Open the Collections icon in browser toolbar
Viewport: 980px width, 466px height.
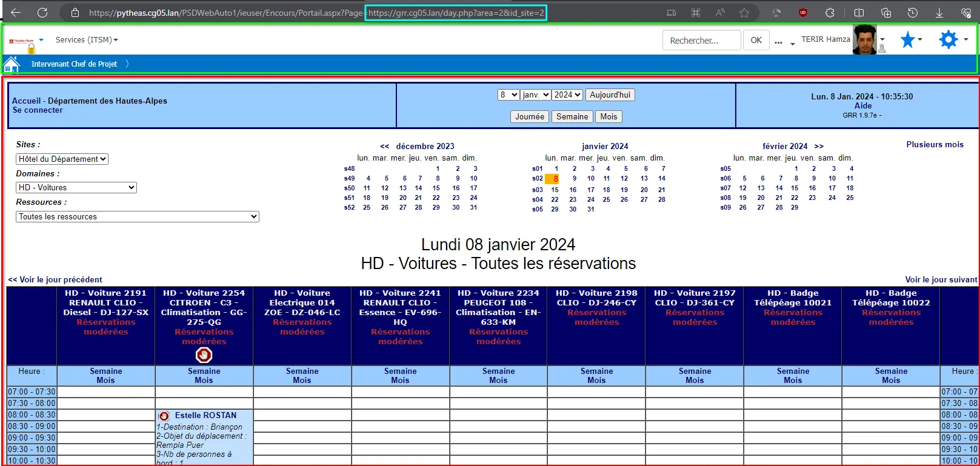pyautogui.click(x=886, y=13)
